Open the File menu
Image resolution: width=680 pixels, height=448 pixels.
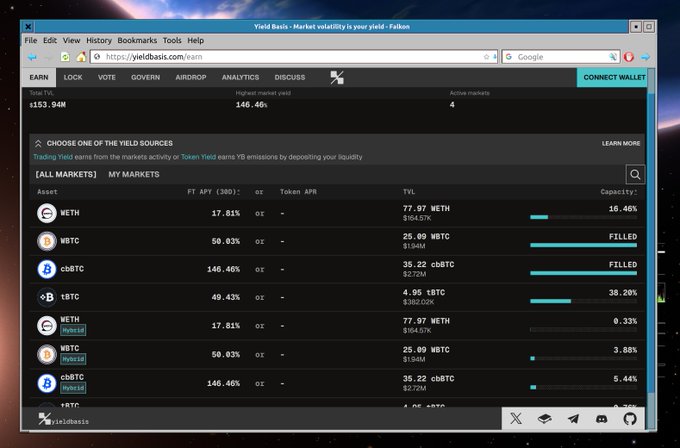point(31,40)
